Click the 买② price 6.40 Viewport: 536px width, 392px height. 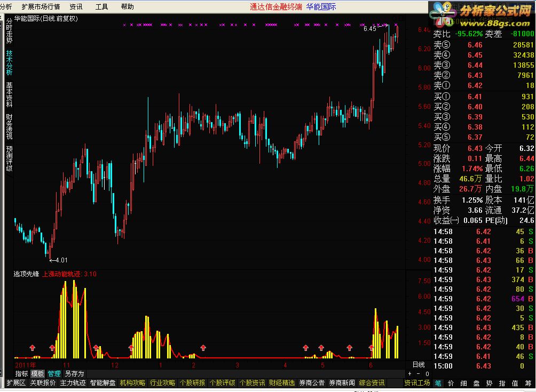tap(475, 107)
